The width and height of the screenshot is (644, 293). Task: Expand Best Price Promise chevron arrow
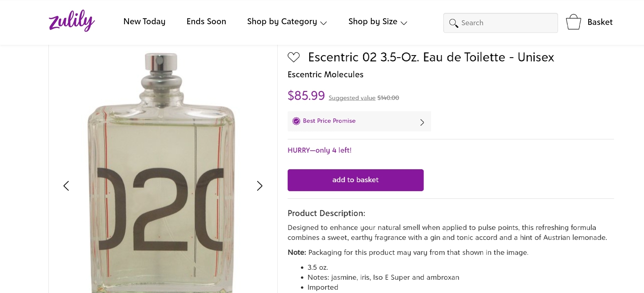coord(422,122)
